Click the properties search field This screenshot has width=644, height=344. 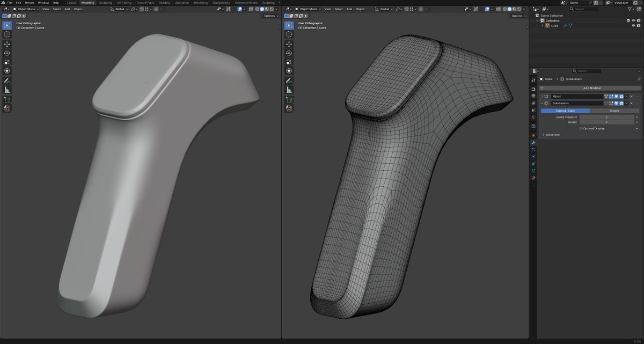click(587, 71)
